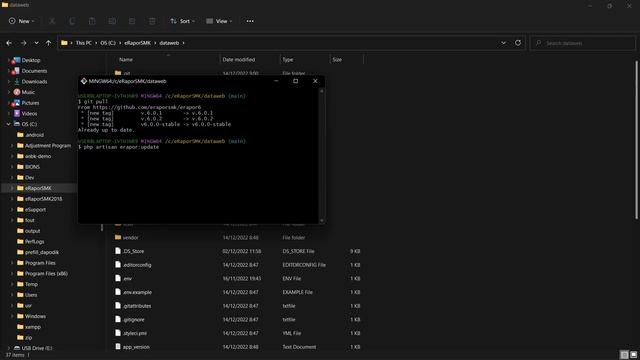
Task: Click the file list vertical scrollbar
Action: point(636,139)
